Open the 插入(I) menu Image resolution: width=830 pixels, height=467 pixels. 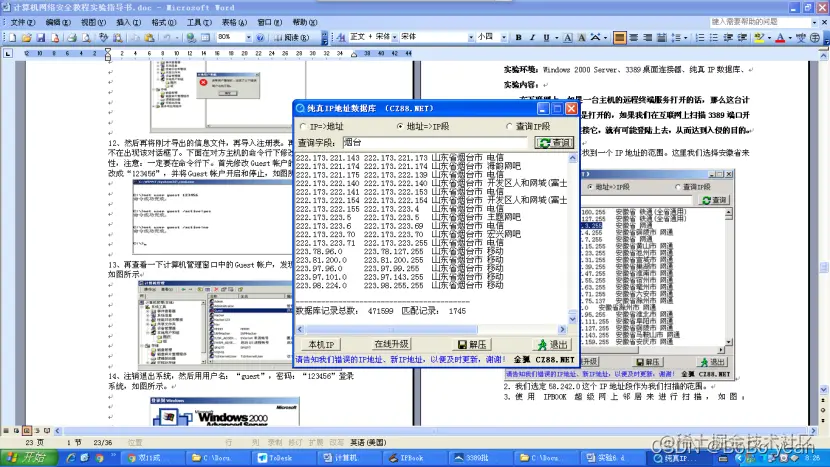coord(129,22)
